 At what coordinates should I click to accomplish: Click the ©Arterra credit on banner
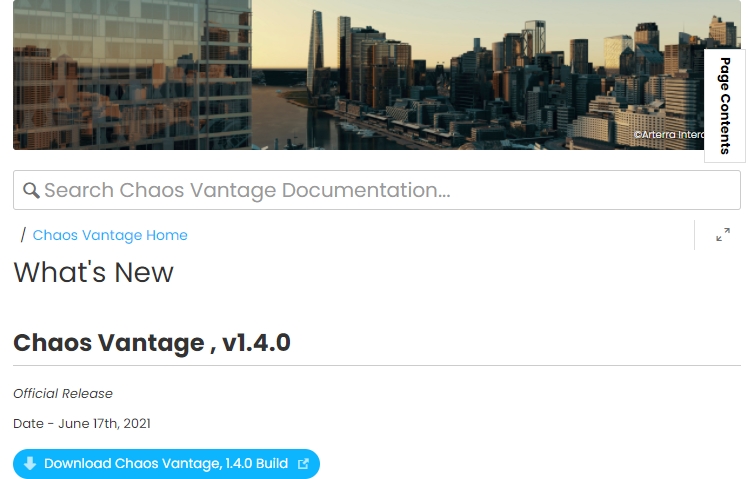(x=668, y=134)
